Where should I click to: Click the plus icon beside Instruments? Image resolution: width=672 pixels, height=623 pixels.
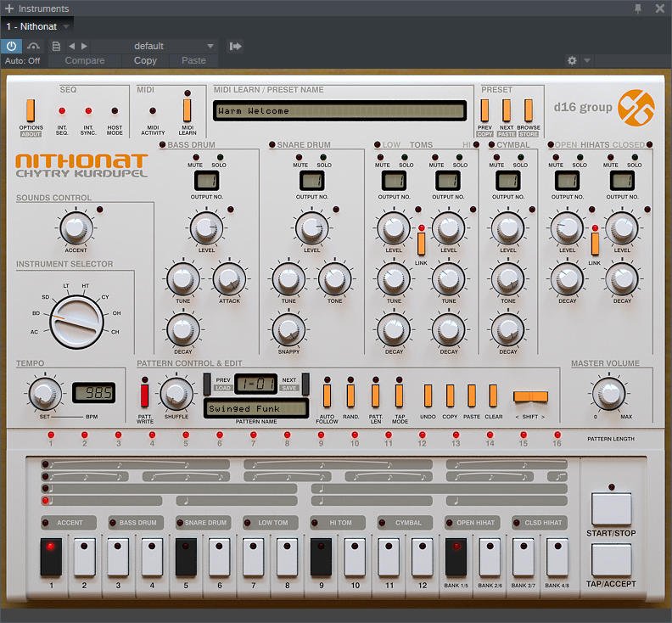(x=9, y=8)
